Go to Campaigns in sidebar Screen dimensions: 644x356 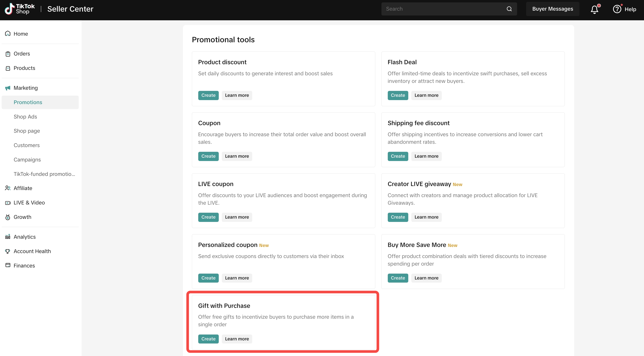tap(27, 160)
